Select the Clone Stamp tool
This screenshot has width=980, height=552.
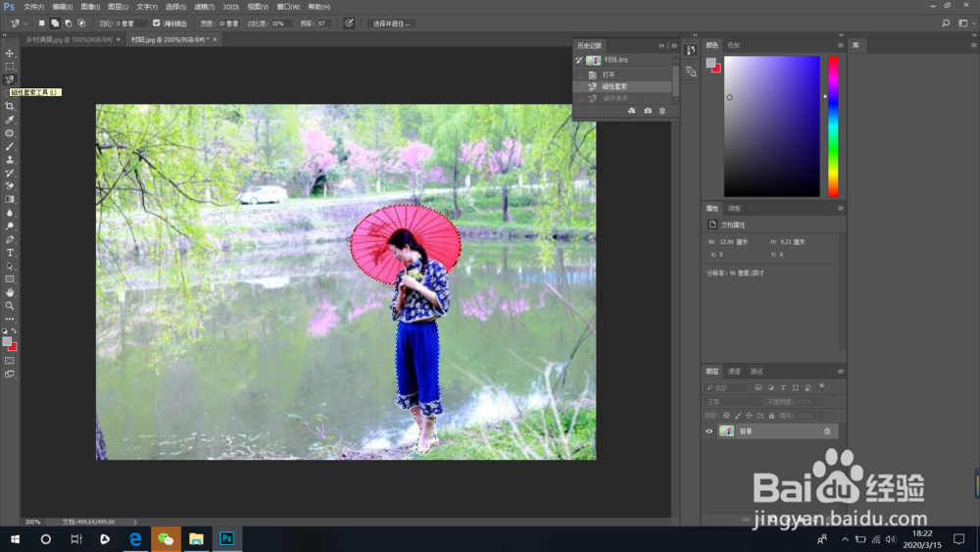coord(10,160)
